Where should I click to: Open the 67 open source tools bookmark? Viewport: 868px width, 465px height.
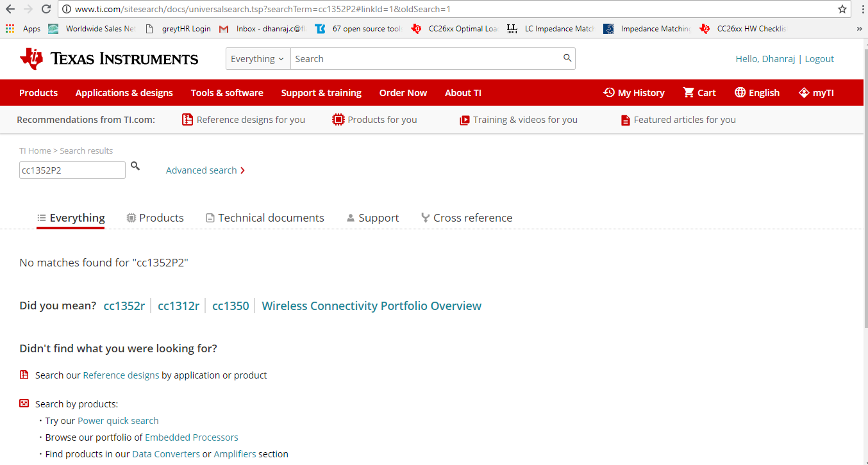(358, 29)
